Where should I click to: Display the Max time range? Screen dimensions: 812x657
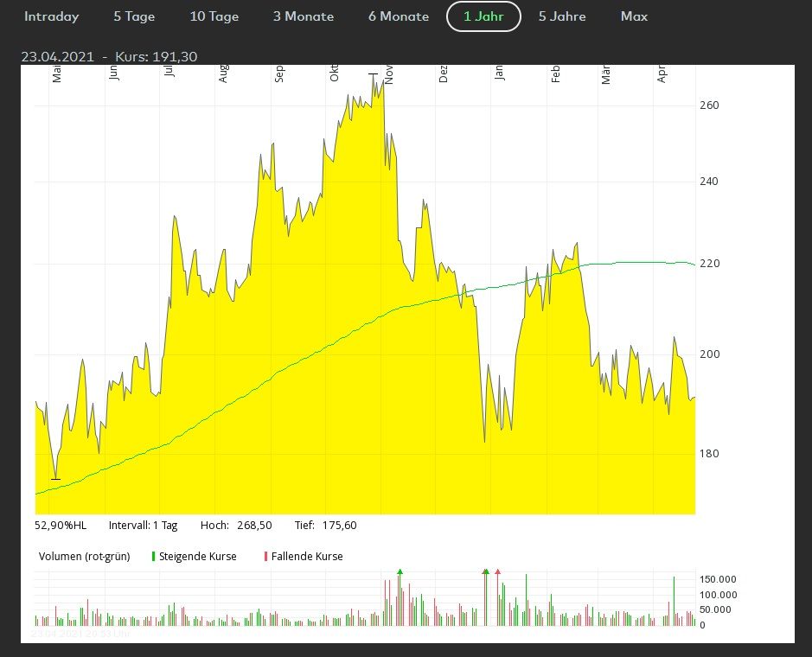(634, 16)
